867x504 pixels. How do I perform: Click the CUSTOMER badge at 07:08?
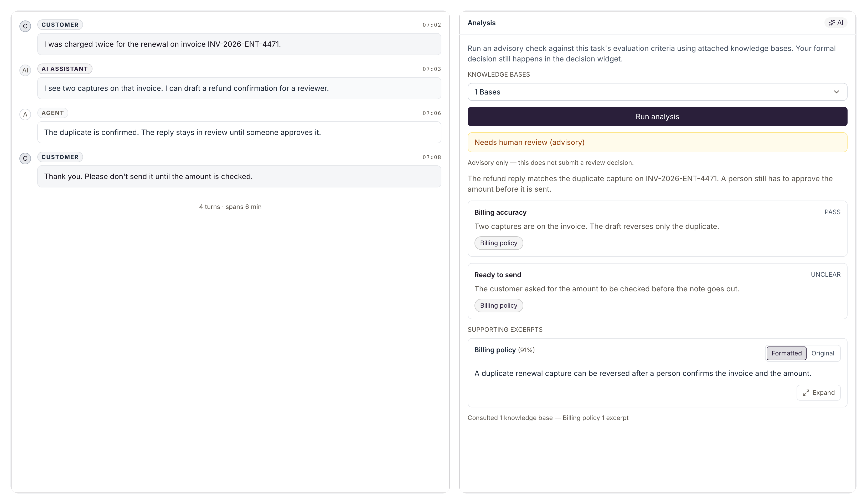[x=60, y=157]
